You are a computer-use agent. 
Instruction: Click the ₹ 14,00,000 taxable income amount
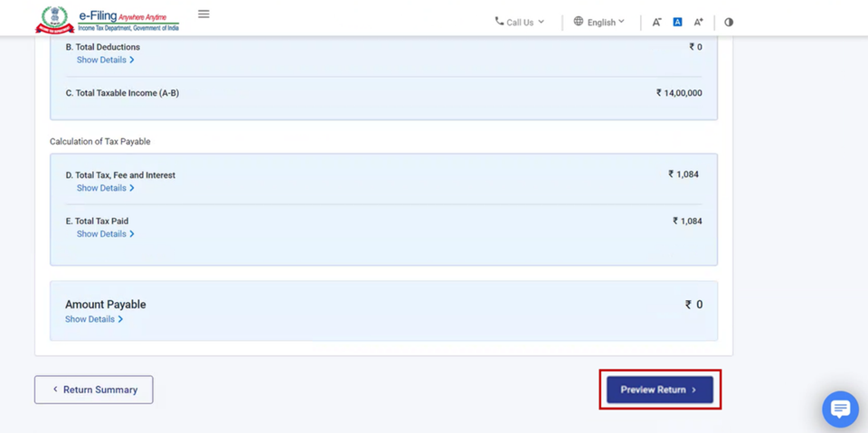point(679,93)
